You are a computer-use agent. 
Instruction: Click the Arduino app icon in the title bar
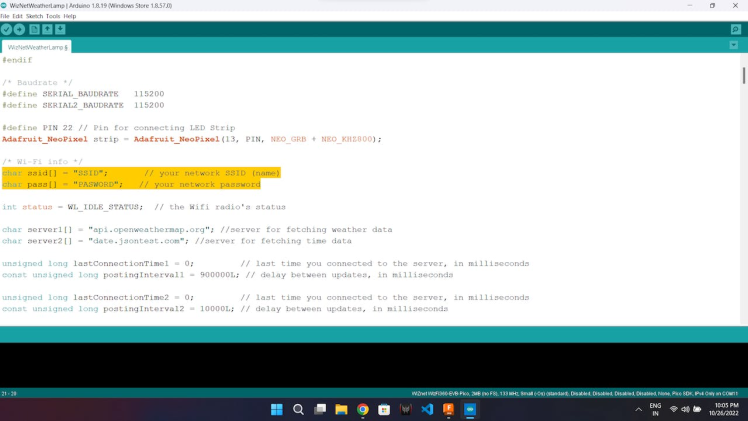pyautogui.click(x=4, y=5)
